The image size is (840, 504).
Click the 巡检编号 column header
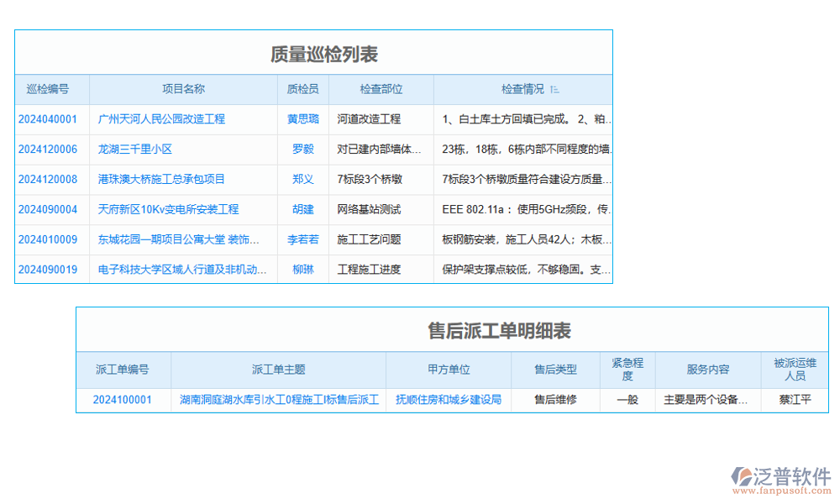[46, 89]
